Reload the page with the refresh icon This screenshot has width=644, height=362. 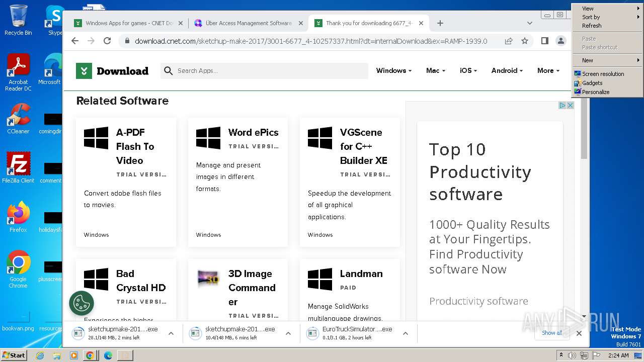click(x=107, y=41)
